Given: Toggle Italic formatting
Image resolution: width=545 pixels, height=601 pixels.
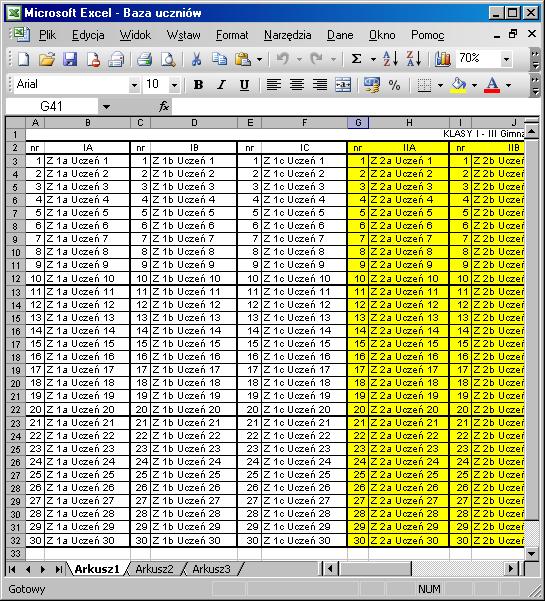Looking at the screenshot, I should point(221,85).
